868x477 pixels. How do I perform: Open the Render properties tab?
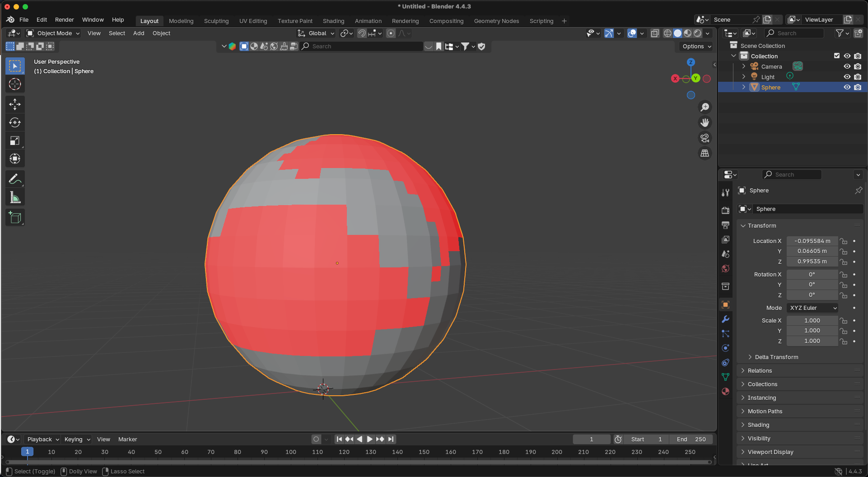point(725,210)
